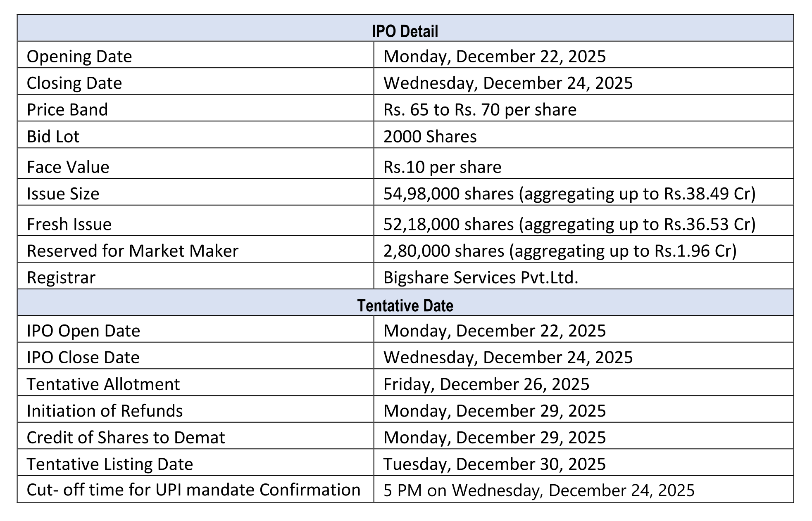
Task: Select the Rs.10 per share value
Action: (x=442, y=167)
